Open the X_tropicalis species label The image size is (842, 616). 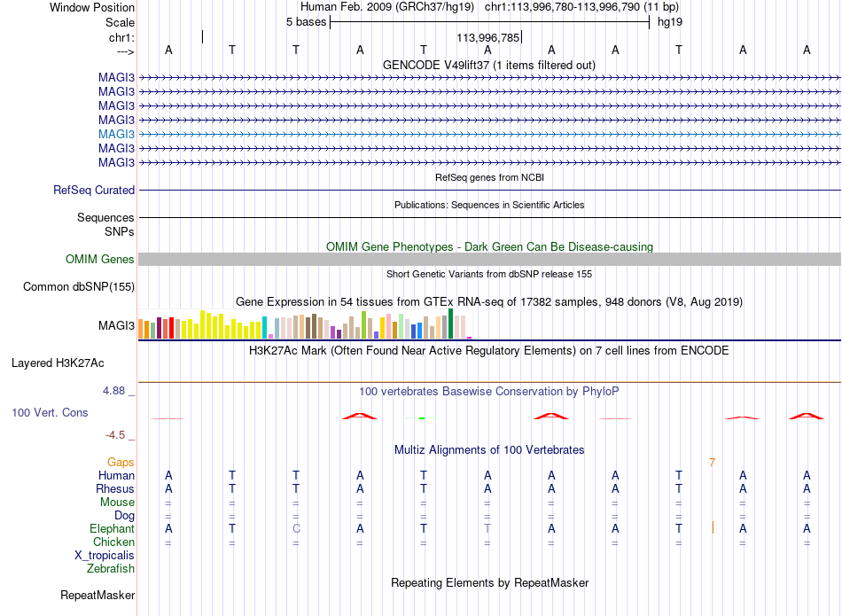(x=105, y=556)
